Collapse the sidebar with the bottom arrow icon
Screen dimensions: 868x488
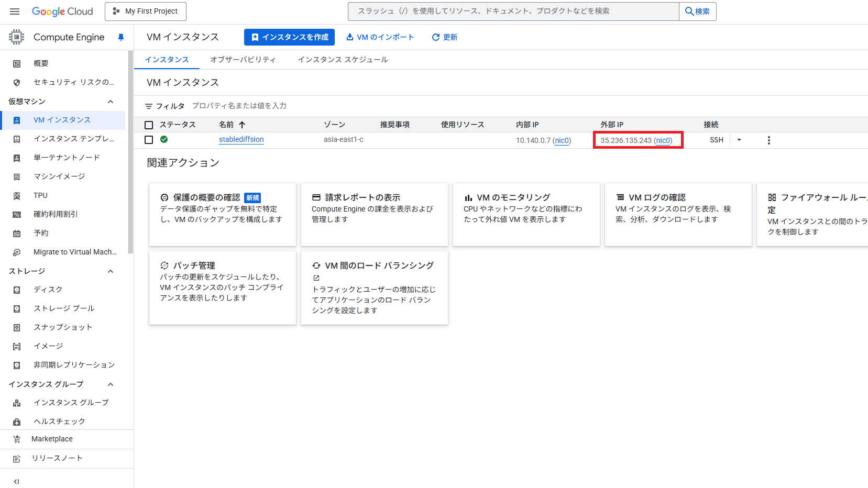coord(16,481)
